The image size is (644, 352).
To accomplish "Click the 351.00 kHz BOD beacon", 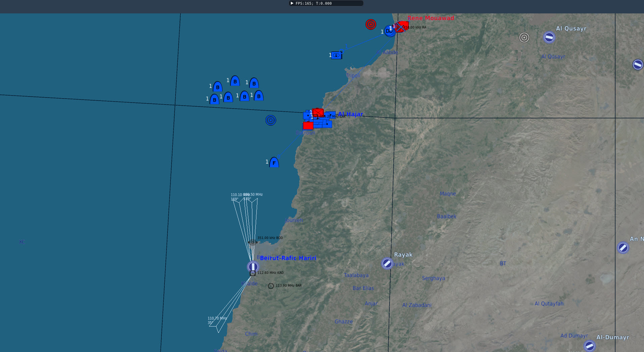I will point(252,242).
